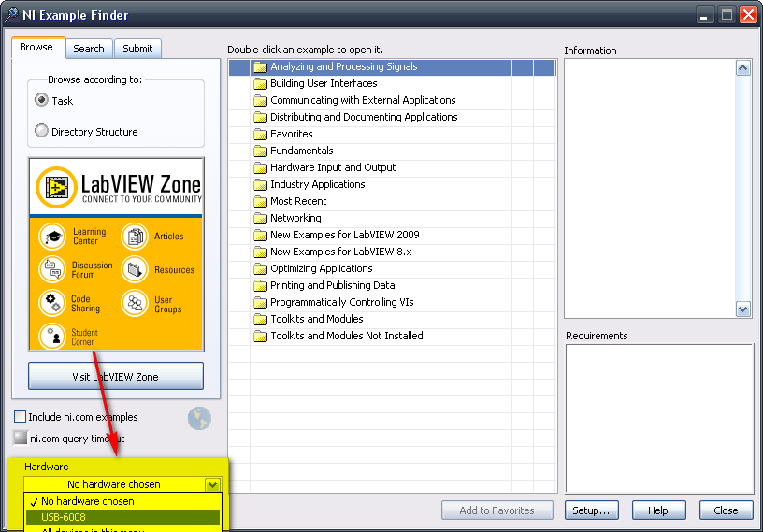Click the Communicating with External Applications folder icon

(x=260, y=101)
